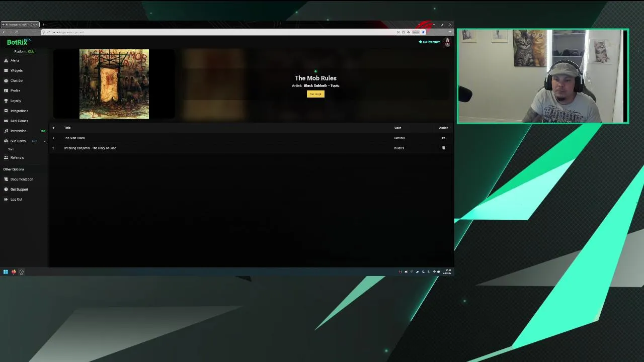The image size is (644, 362).
Task: Go to Profile via its card icon
Action: [6, 90]
